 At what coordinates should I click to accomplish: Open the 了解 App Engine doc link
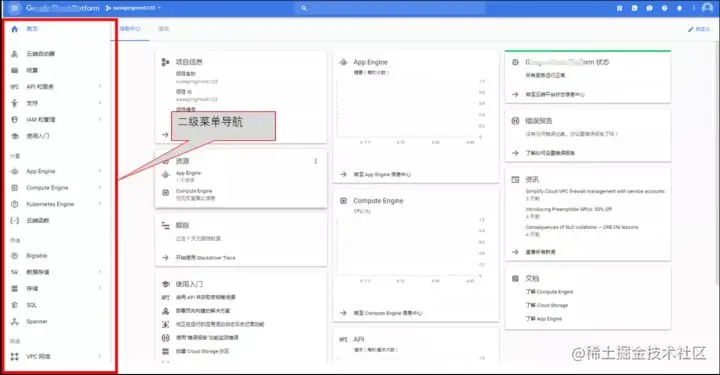coord(544,319)
